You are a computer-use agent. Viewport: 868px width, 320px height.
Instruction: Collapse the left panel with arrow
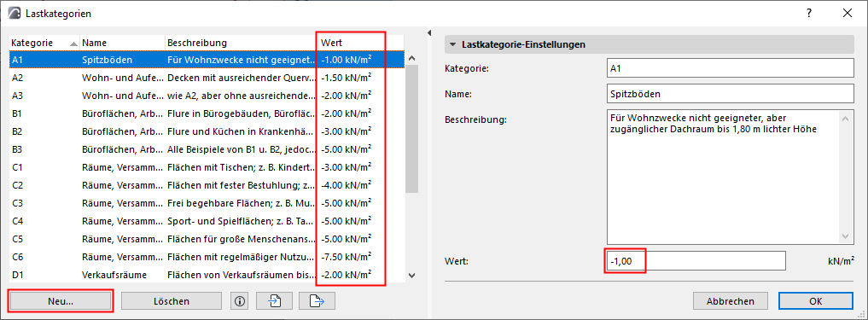[430, 34]
